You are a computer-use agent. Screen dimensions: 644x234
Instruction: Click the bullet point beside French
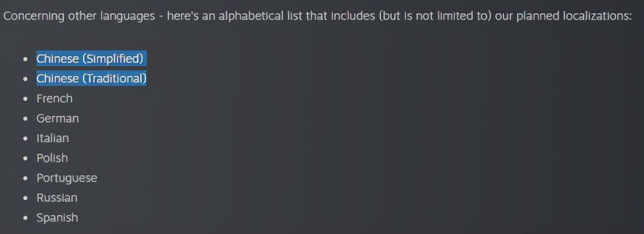26,99
